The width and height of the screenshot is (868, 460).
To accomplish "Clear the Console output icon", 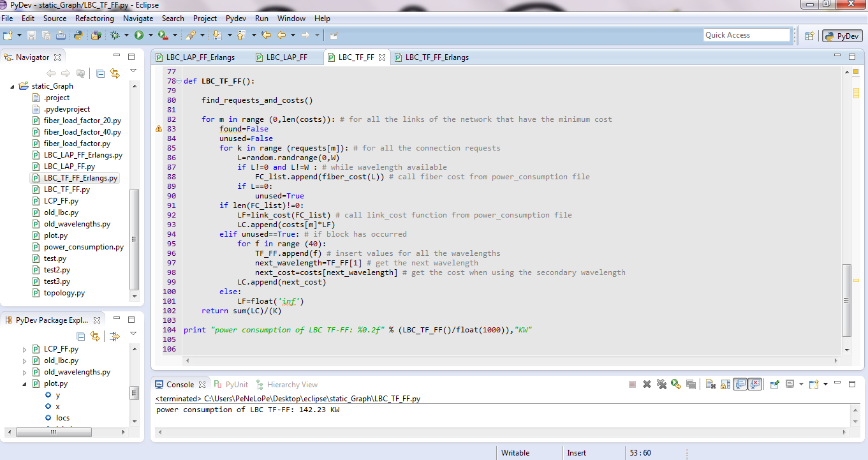I will click(x=710, y=384).
